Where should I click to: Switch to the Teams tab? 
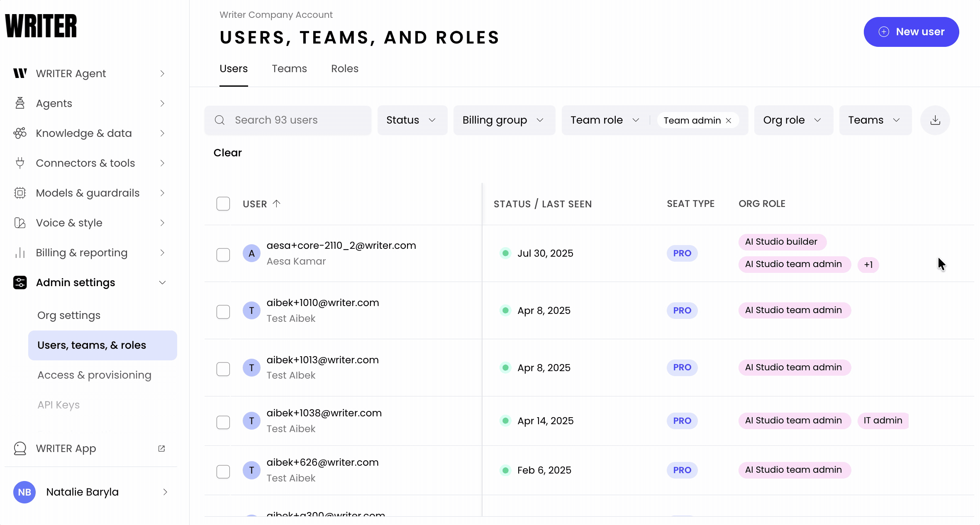pos(289,68)
